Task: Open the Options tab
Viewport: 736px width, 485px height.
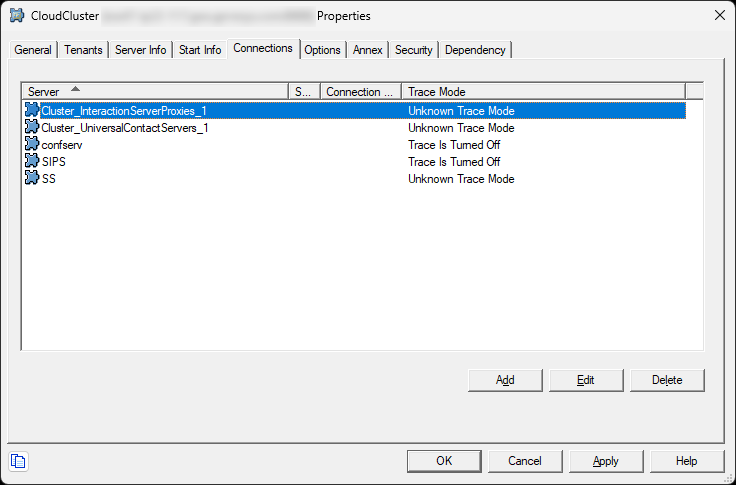Action: click(x=322, y=50)
